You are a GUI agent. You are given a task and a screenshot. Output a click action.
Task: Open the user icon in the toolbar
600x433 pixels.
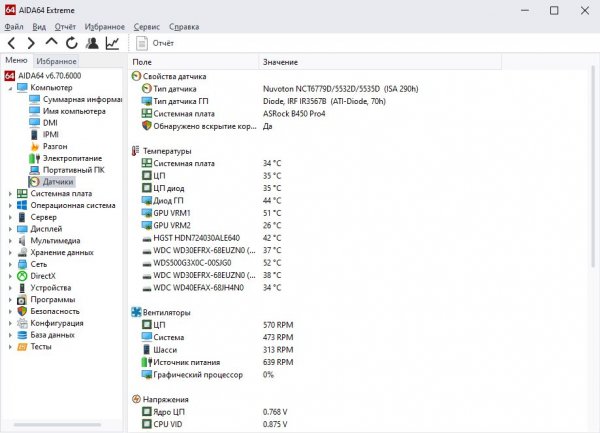(x=92, y=43)
